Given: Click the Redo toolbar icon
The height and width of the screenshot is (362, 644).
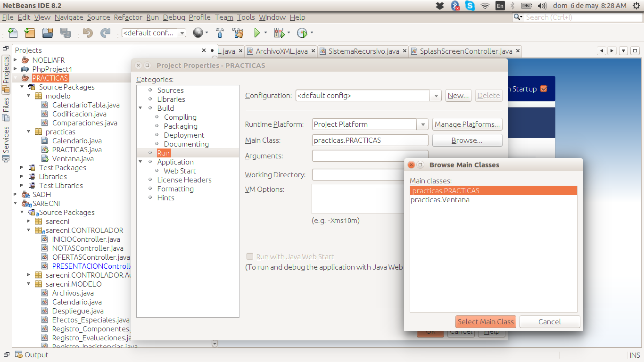Looking at the screenshot, I should [106, 33].
